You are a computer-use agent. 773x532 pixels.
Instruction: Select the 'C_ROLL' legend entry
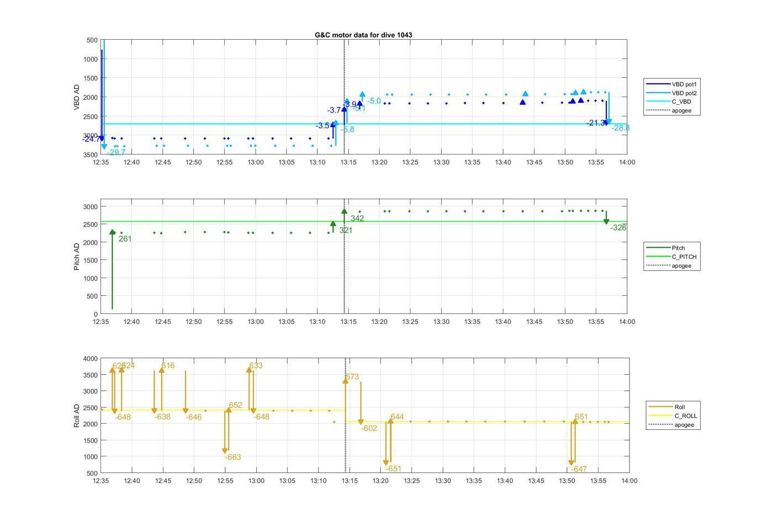tap(673, 416)
